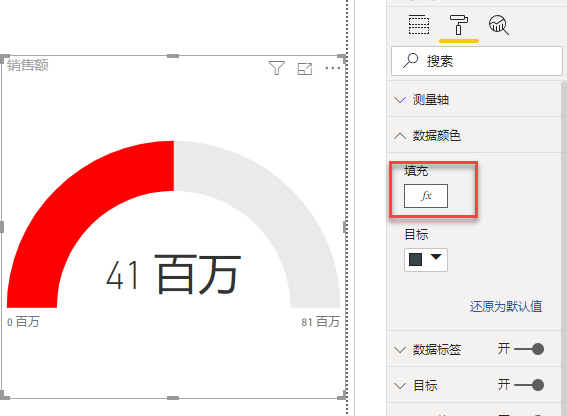This screenshot has width=567, height=416.
Task: Open the Fields pane tab icon
Action: click(x=419, y=25)
